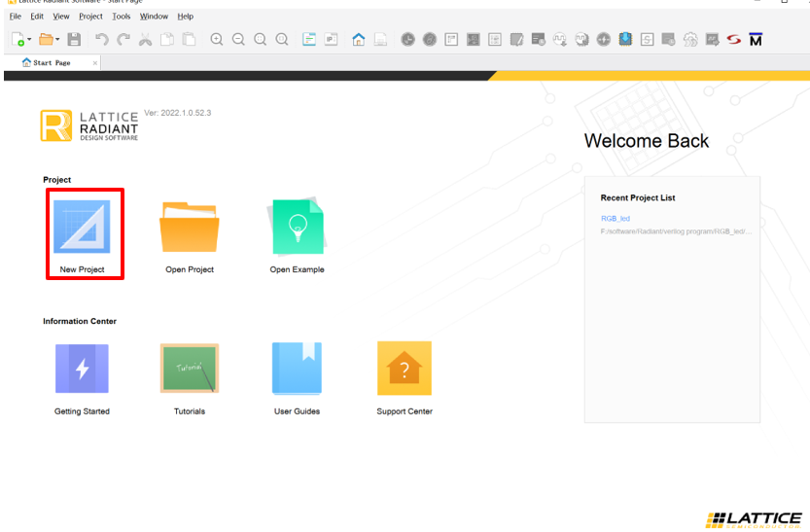Expand the Open folder dropdown arrow
810x532 pixels.
[57, 39]
